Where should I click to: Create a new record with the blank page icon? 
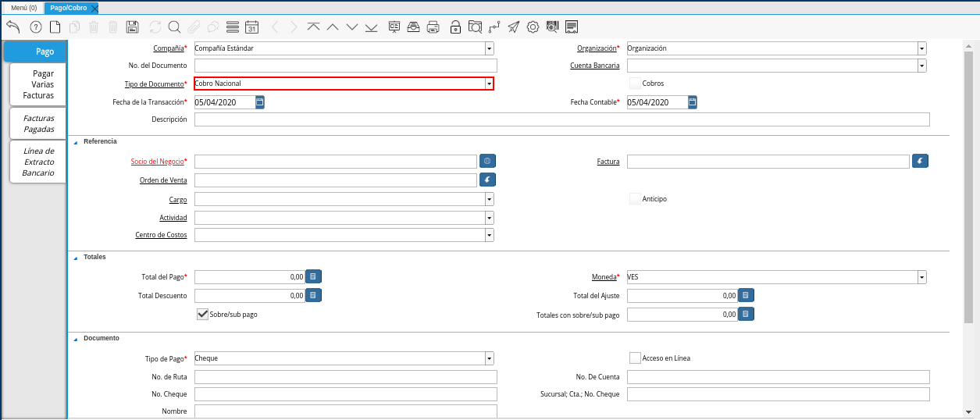click(x=55, y=27)
